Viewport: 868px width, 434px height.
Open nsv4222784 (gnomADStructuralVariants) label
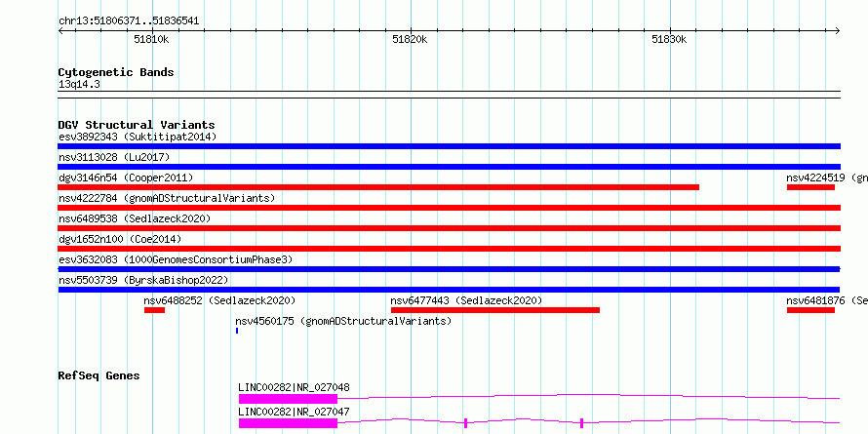tap(167, 198)
